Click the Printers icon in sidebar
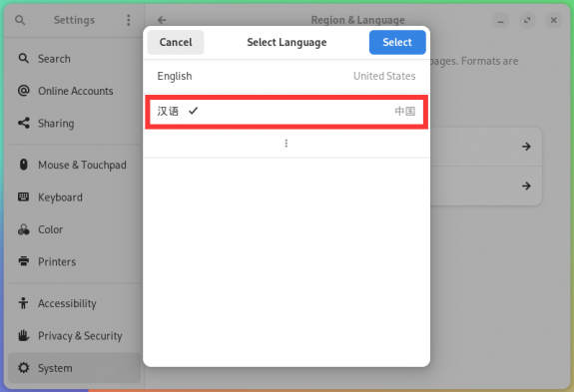 pyautogui.click(x=24, y=261)
